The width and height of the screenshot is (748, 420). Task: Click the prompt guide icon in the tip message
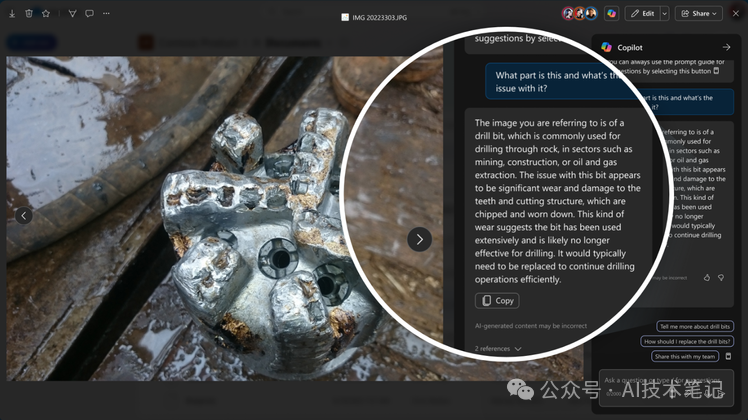point(716,71)
